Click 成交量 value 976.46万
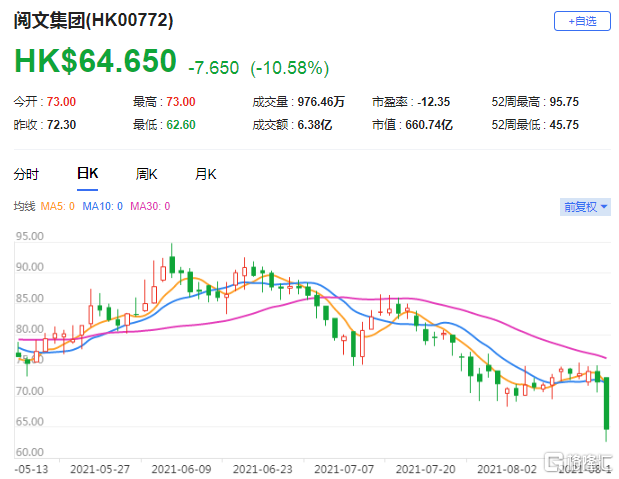The width and height of the screenshot is (619, 479). (x=321, y=101)
